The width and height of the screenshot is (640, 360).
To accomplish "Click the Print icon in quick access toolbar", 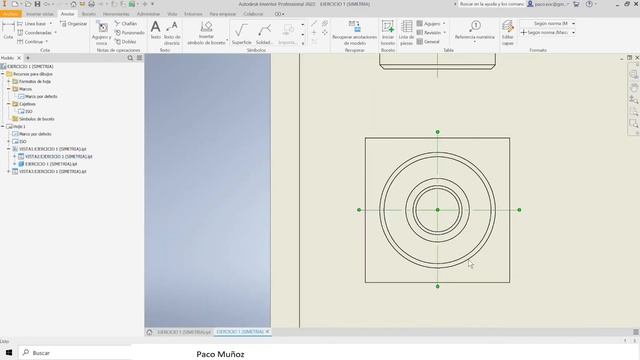I will pyautogui.click(x=91, y=4).
